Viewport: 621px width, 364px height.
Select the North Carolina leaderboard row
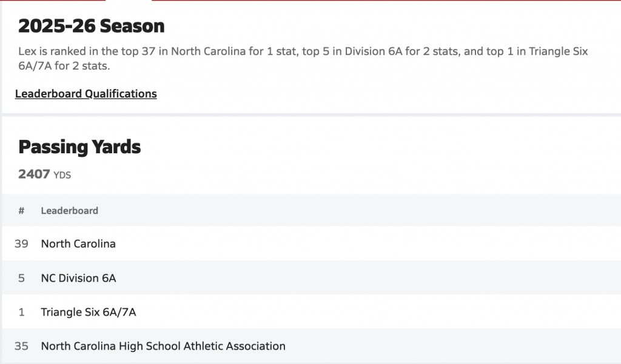click(78, 243)
